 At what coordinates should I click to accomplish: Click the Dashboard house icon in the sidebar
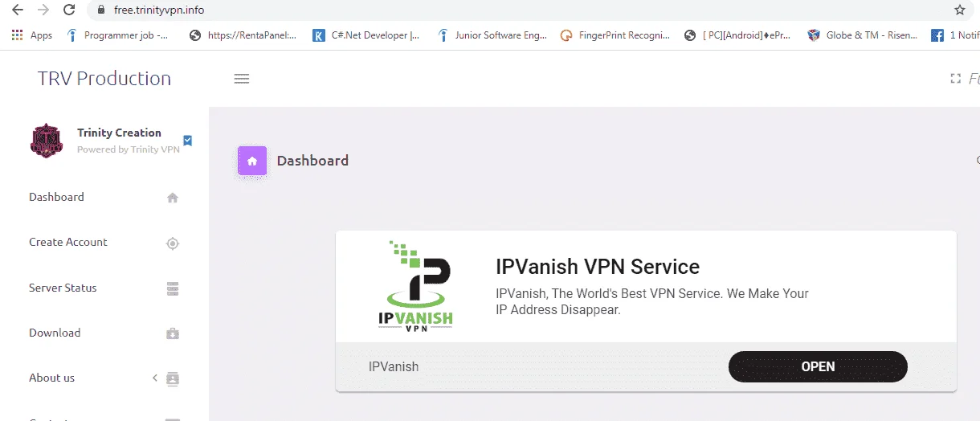[x=172, y=198]
